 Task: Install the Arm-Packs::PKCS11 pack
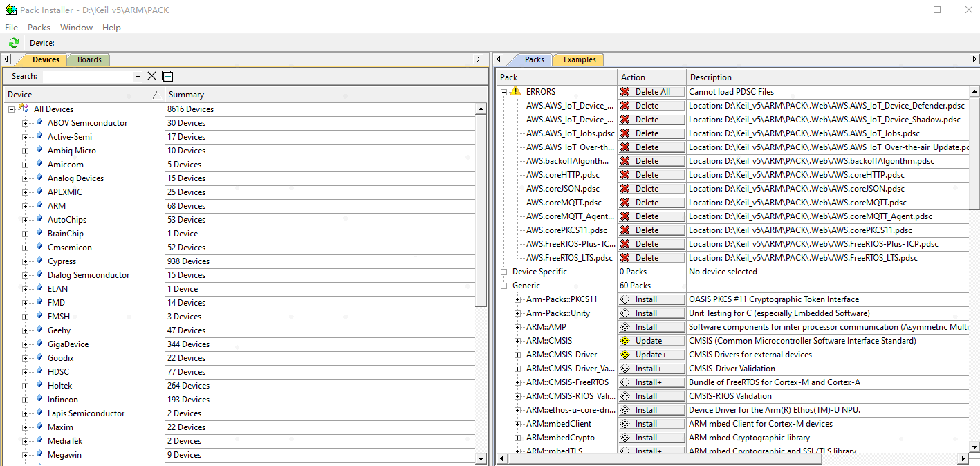click(651, 299)
